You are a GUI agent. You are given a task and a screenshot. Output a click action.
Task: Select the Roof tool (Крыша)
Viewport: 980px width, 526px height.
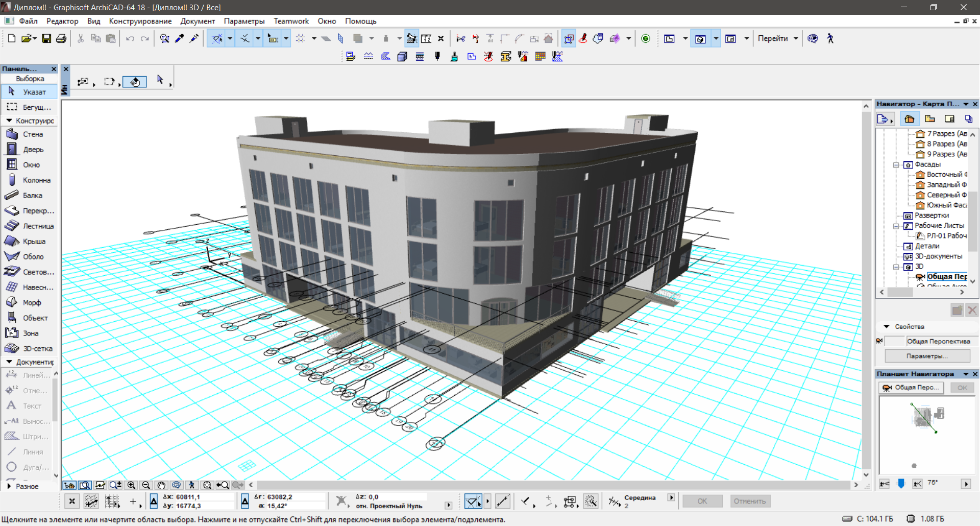[x=30, y=242]
